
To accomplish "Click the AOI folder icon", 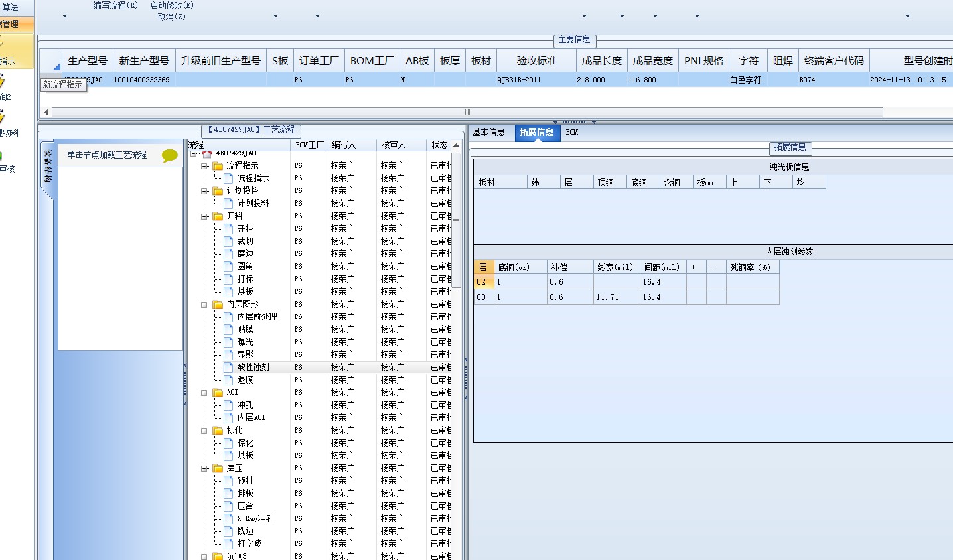I will pyautogui.click(x=218, y=393).
